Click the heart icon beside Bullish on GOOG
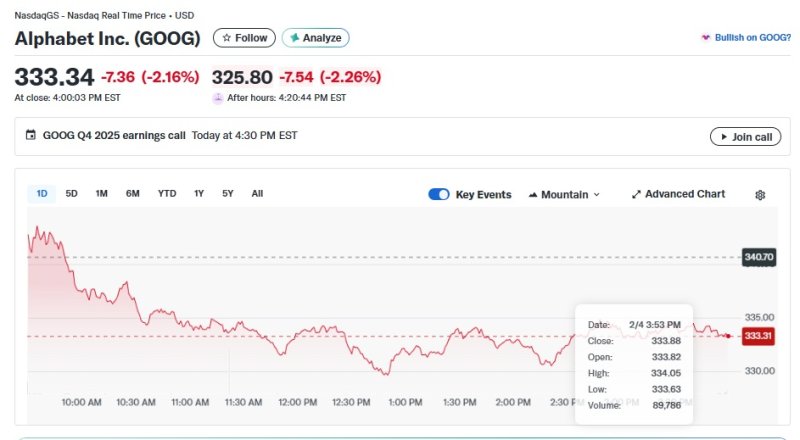This screenshot has width=800, height=440. (705, 38)
